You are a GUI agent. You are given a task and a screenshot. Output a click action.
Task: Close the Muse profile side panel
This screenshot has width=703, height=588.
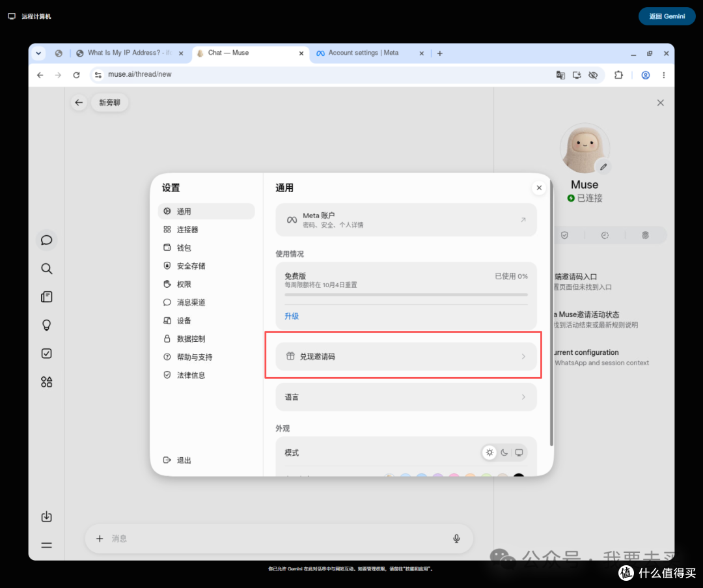pos(661,103)
